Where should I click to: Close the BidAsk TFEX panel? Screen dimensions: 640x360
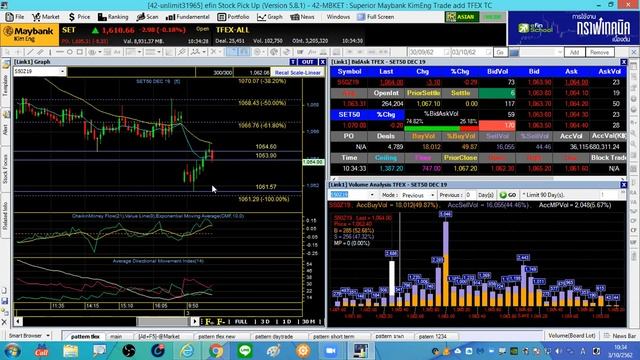tap(624, 62)
